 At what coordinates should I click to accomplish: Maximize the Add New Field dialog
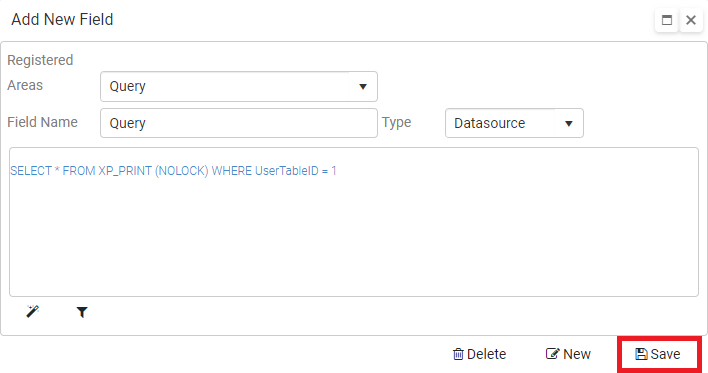[666, 20]
